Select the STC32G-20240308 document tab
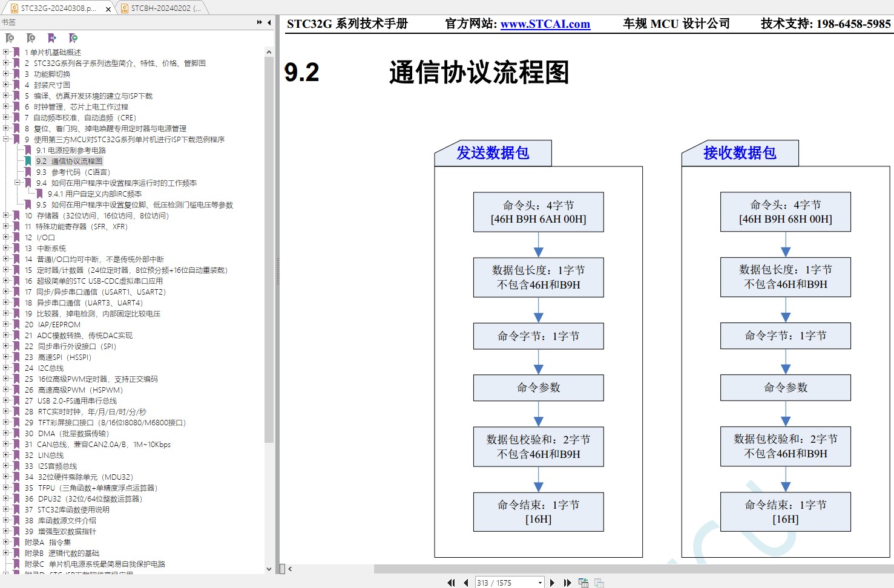The height and width of the screenshot is (588, 894). coord(58,8)
